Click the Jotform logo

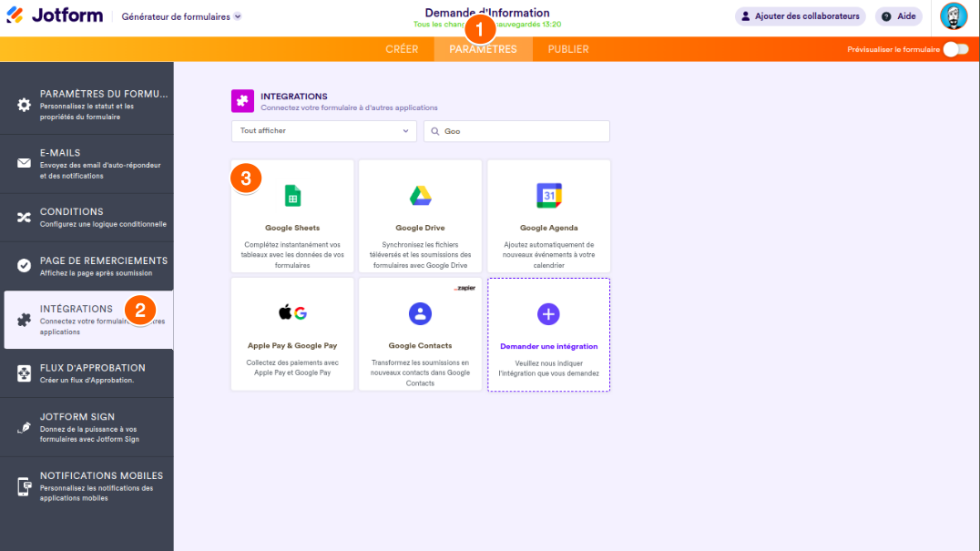[55, 15]
